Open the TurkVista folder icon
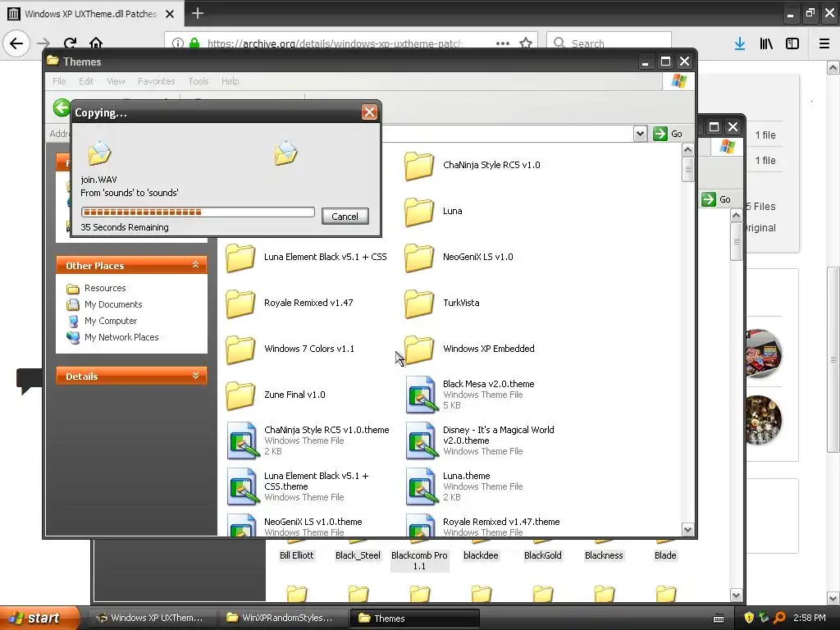Image resolution: width=840 pixels, height=630 pixels. (419, 304)
